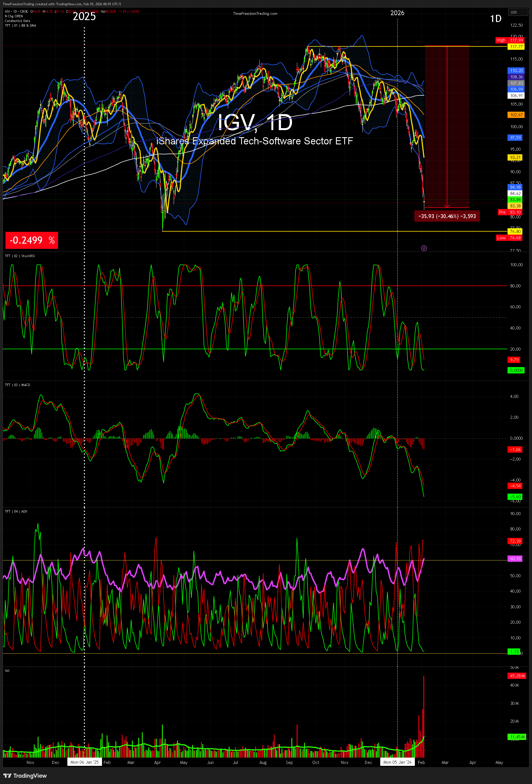
Task: Click the TFT 04 ADX indicator legend
Action: pyautogui.click(x=16, y=511)
